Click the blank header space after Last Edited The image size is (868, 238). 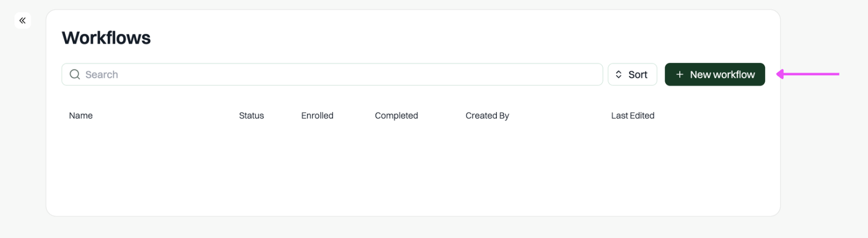[710, 115]
